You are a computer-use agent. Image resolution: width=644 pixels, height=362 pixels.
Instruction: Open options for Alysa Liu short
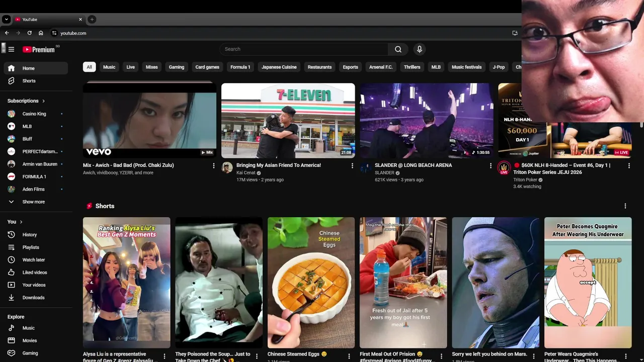coord(164,356)
